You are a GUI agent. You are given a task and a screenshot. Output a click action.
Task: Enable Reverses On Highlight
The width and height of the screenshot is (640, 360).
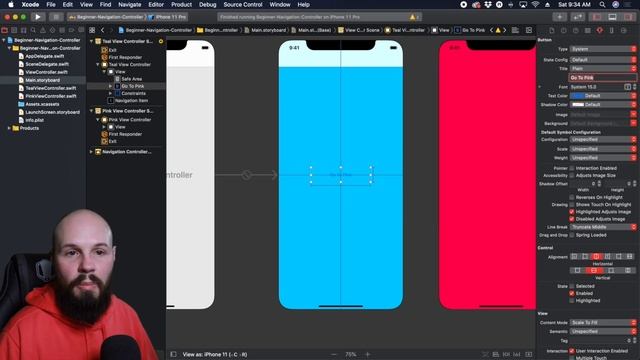tap(572, 197)
